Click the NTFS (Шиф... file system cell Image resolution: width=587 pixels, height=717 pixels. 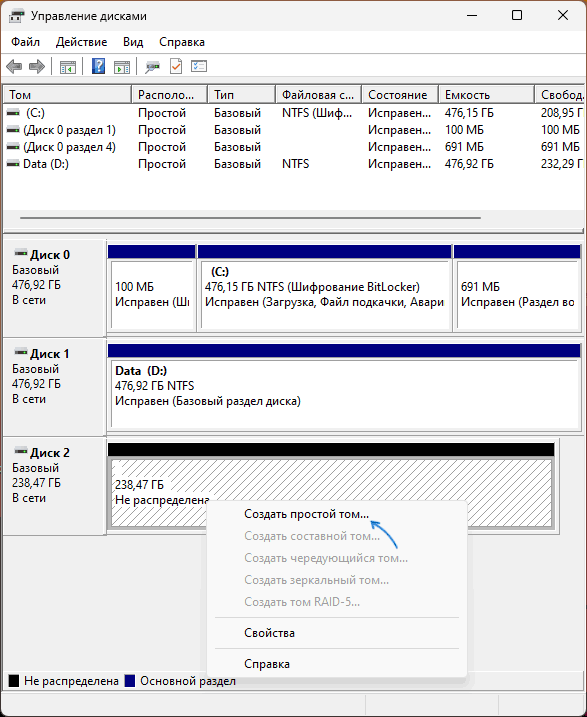click(x=317, y=112)
